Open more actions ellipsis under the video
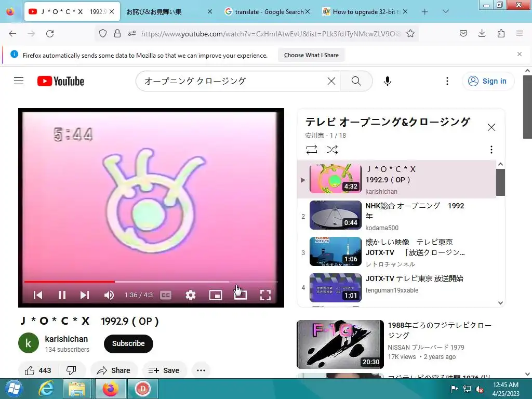 tap(201, 370)
